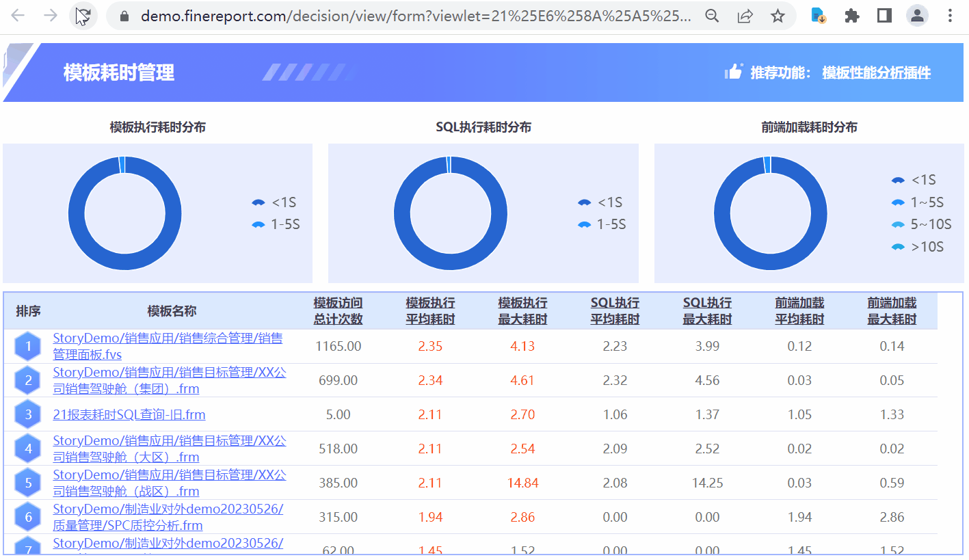Toggle >10S legend in frontend loading chart
This screenshot has width=969, height=560.
click(918, 246)
